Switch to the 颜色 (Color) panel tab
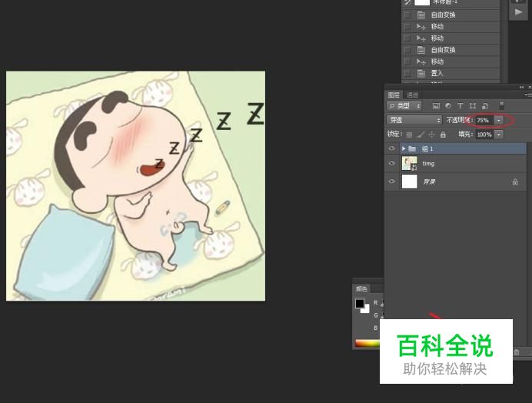532x403 pixels. click(x=361, y=289)
